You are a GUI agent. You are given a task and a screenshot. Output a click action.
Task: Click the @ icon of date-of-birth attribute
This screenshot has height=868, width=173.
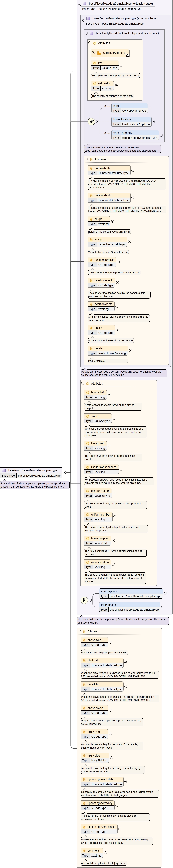pyautogui.click(x=91, y=168)
